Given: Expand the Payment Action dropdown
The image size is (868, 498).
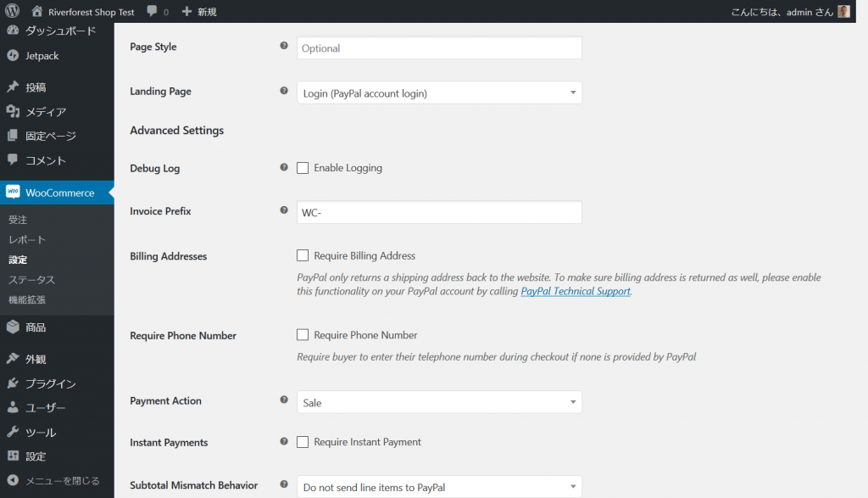Looking at the screenshot, I should pyautogui.click(x=439, y=402).
